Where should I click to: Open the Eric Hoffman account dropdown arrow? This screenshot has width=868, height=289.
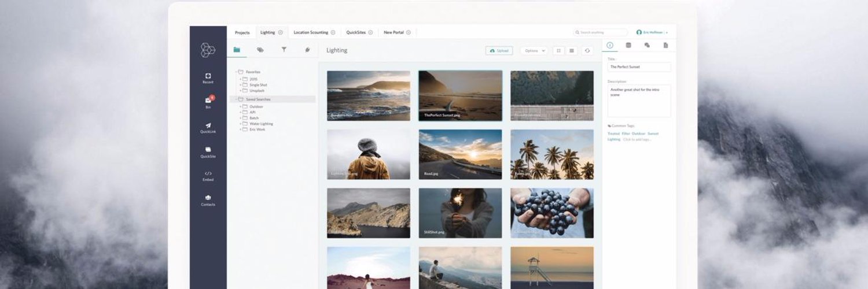coord(667,33)
